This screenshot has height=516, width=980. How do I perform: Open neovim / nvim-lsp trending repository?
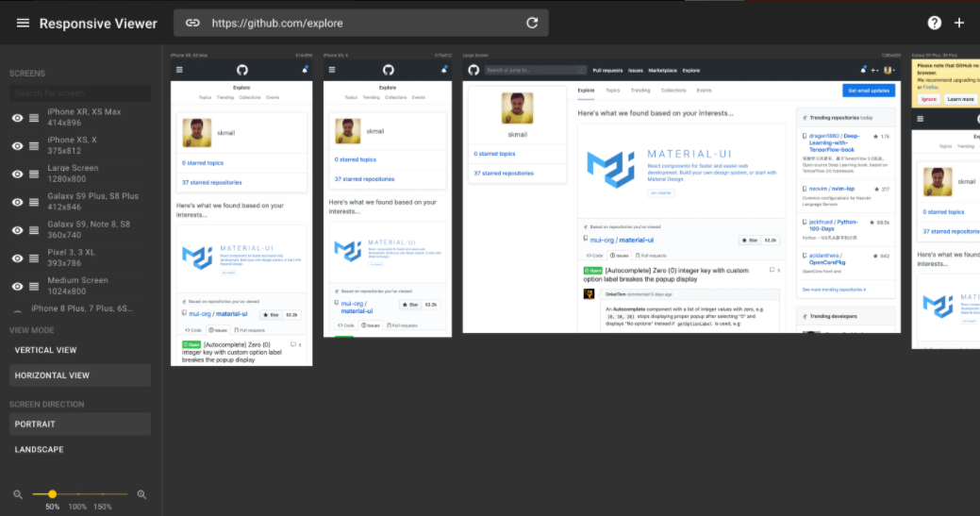click(x=832, y=189)
